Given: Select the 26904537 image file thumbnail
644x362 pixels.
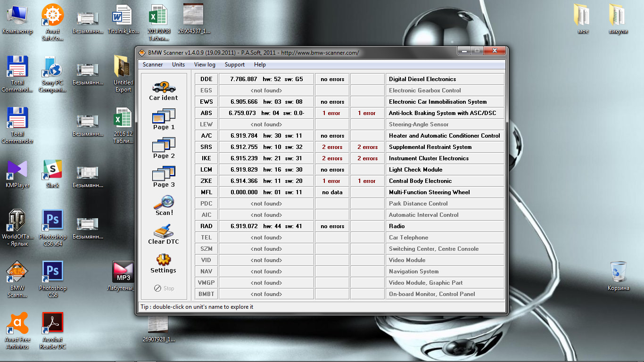Looking at the screenshot, I should [x=194, y=20].
